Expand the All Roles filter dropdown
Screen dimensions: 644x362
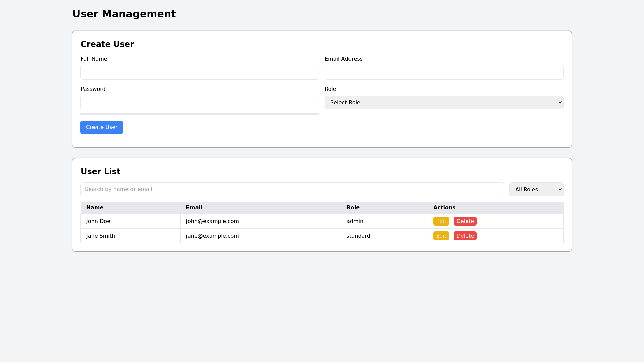pyautogui.click(x=536, y=189)
